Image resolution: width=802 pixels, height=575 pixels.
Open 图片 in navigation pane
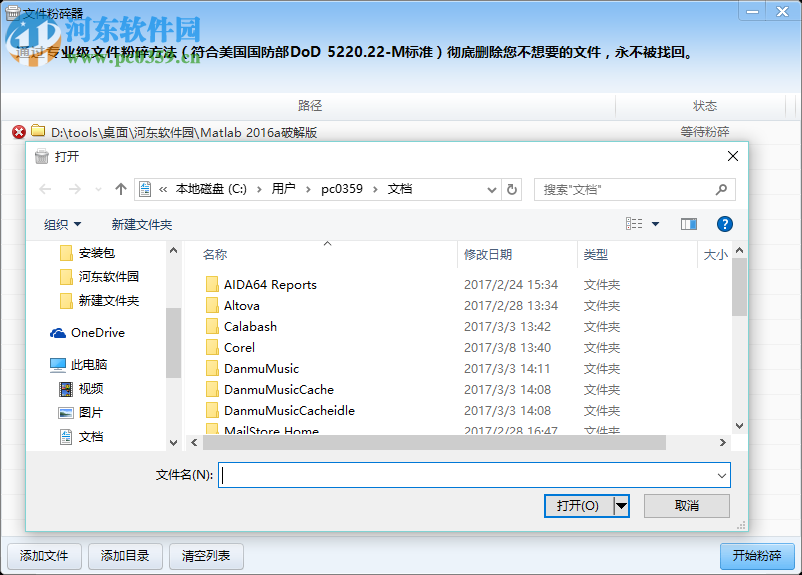click(91, 412)
